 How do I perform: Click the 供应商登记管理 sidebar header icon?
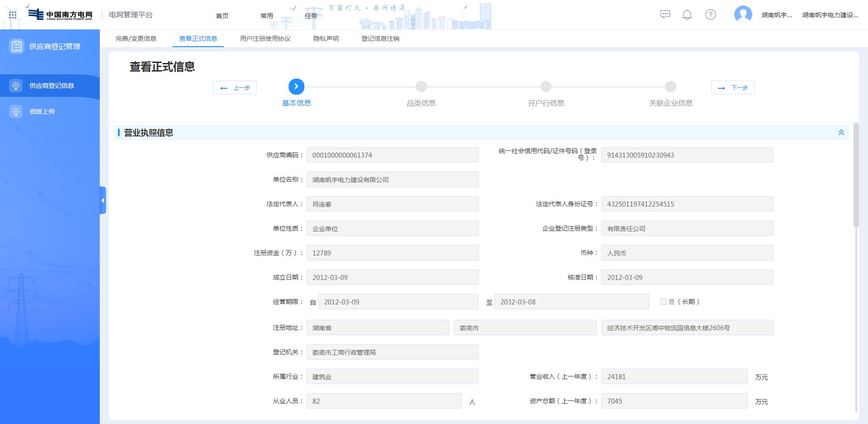tap(17, 46)
